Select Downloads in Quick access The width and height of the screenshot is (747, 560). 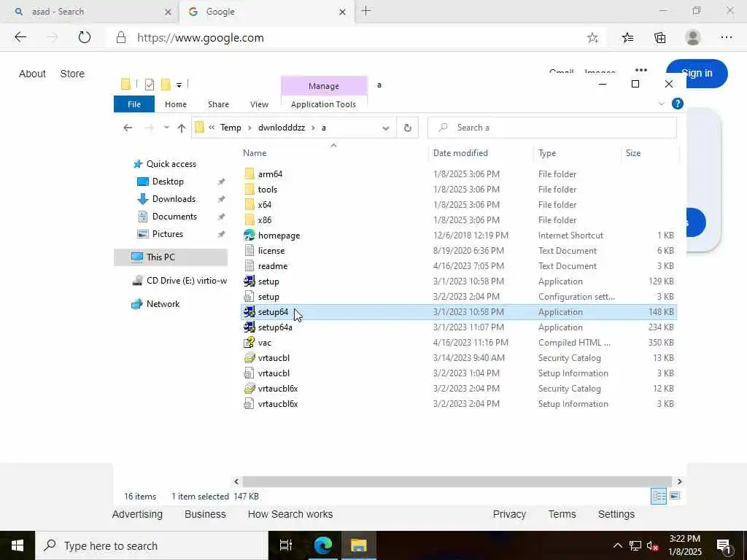[x=174, y=198]
